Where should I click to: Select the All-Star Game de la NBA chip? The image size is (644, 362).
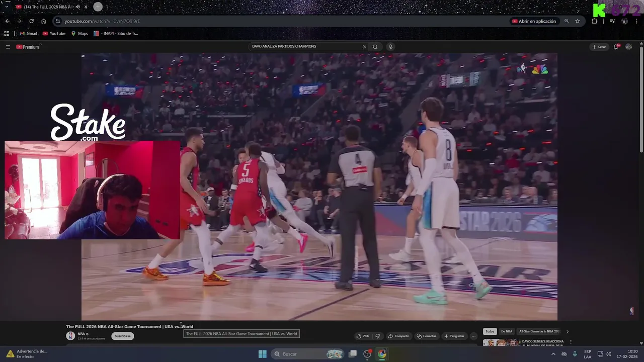[539, 331]
